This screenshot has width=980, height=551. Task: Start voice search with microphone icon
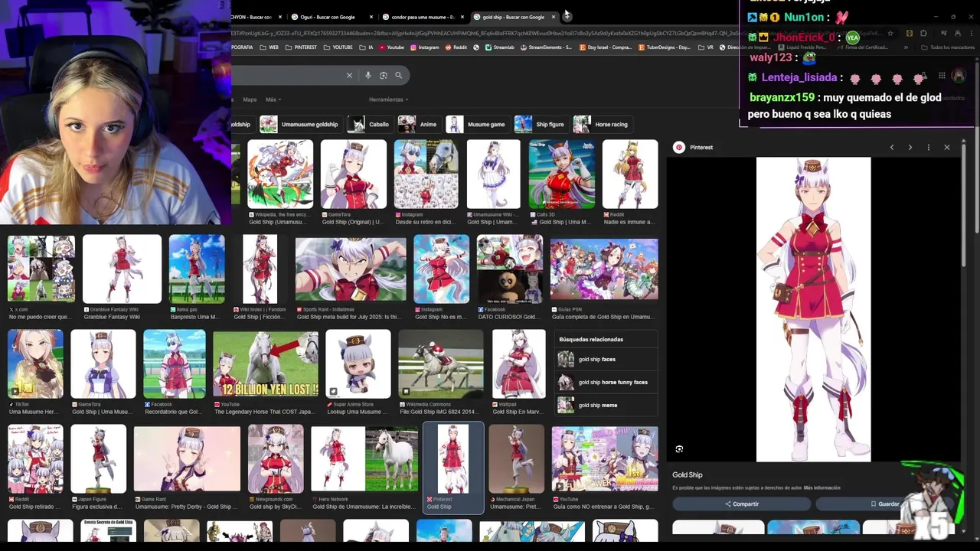(x=368, y=75)
